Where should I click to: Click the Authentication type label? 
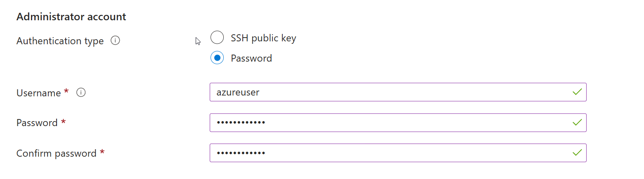[60, 41]
